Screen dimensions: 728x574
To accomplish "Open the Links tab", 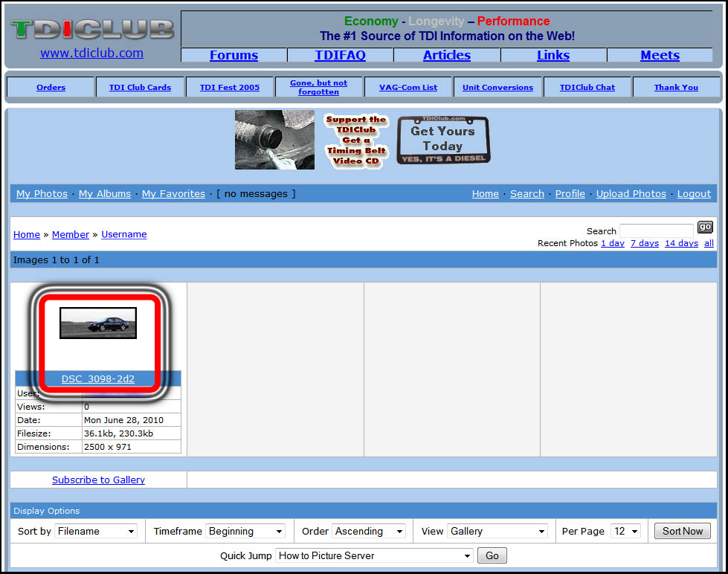I will [553, 55].
